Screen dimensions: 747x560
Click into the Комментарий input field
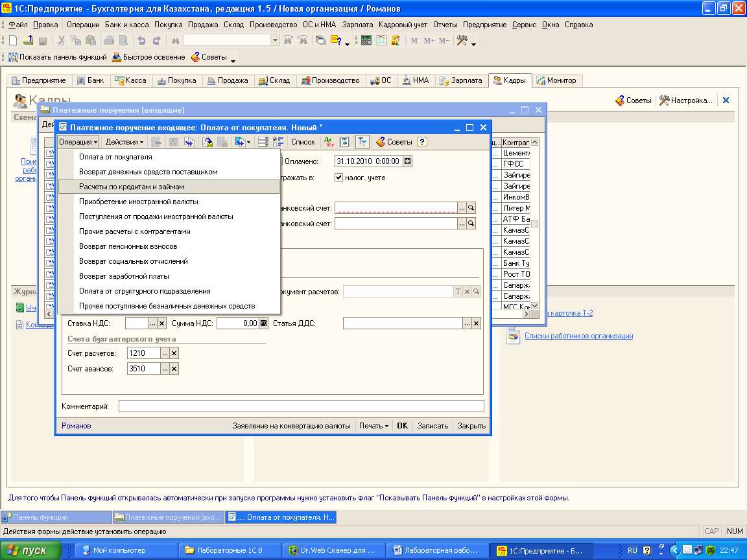[301, 406]
